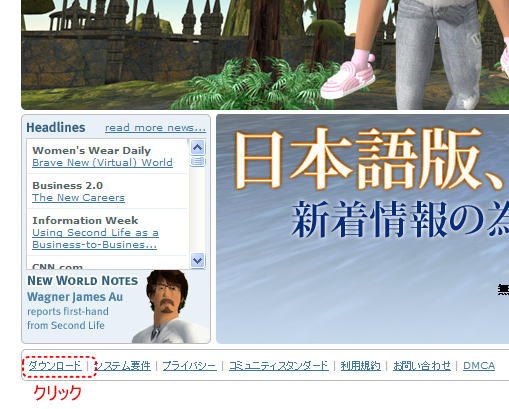Open the プライバシー footer link
Viewport: 509px width, 409px height.
coord(189,366)
